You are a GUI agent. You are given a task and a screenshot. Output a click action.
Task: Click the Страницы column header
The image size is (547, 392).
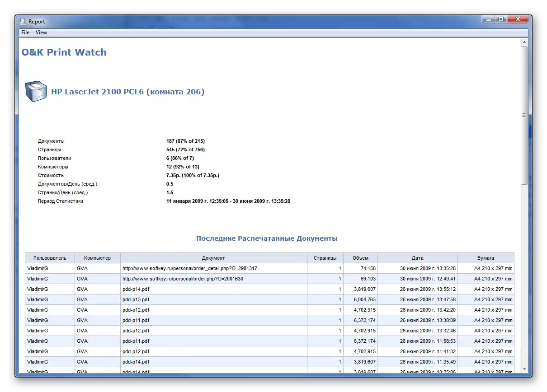[325, 258]
